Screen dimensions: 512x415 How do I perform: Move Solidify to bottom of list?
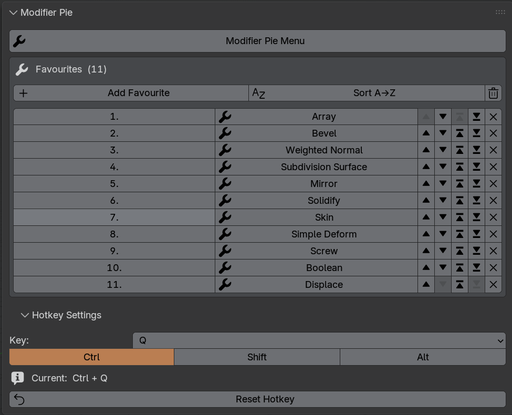coord(476,200)
